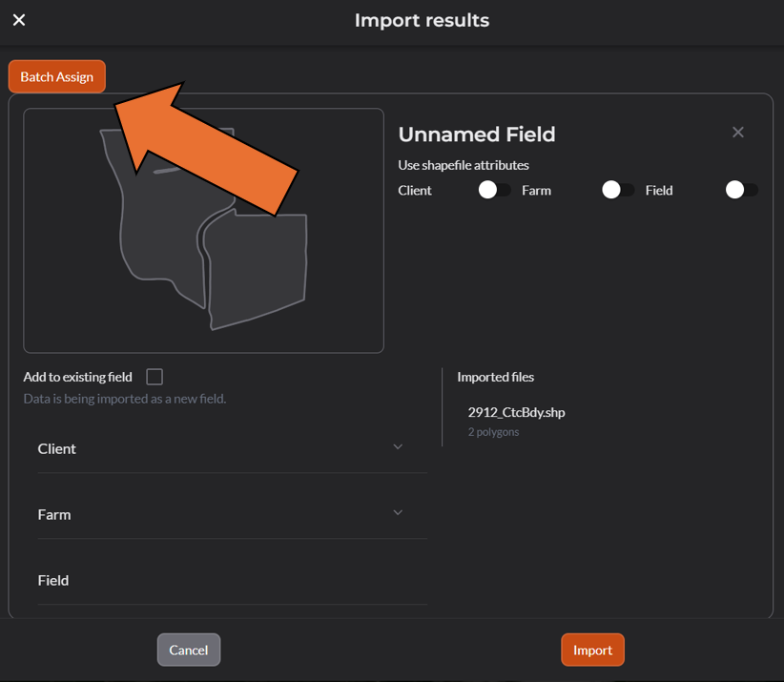Toggle the Client shapefile attribute switch

494,190
